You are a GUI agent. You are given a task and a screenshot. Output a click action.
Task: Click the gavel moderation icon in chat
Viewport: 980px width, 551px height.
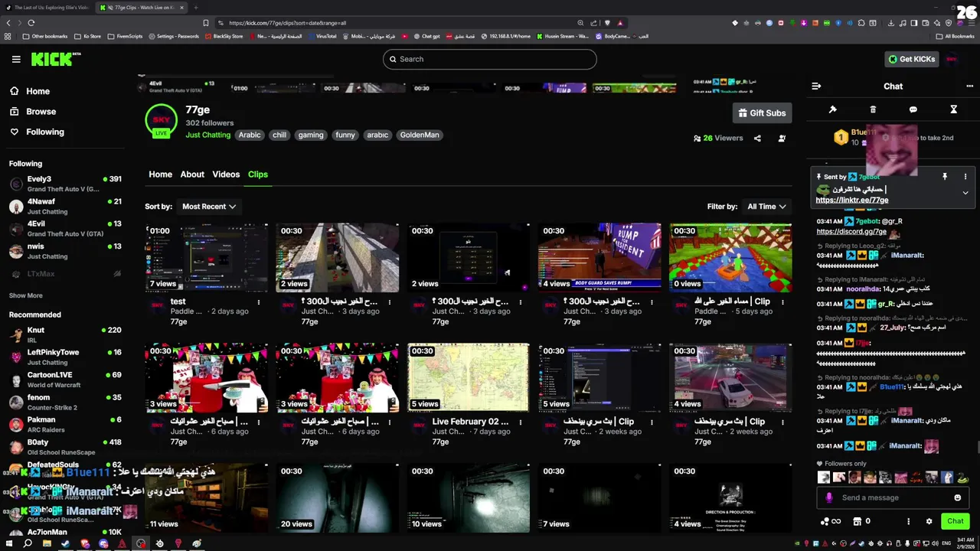coord(833,109)
